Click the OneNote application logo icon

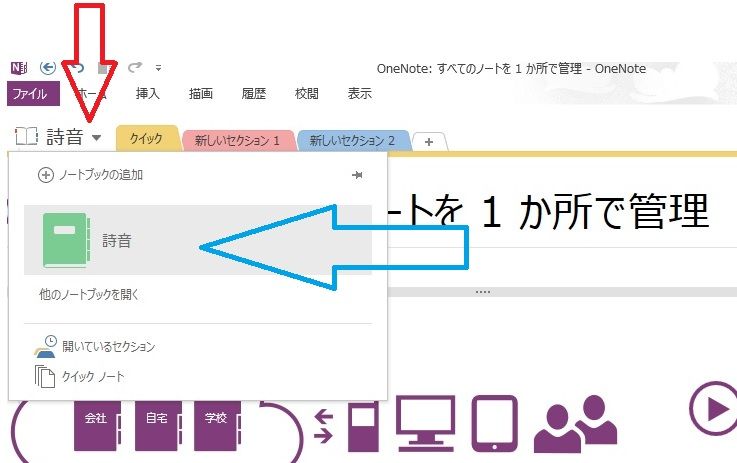pyautogui.click(x=19, y=68)
